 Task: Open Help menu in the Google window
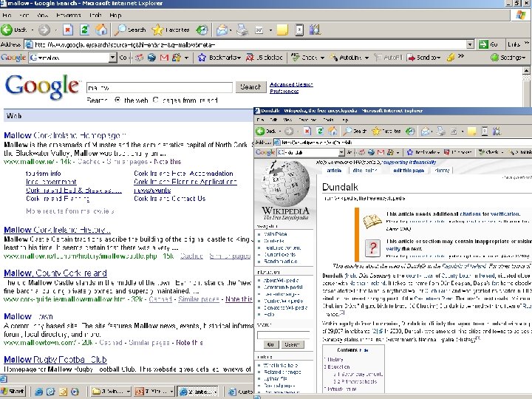click(115, 16)
